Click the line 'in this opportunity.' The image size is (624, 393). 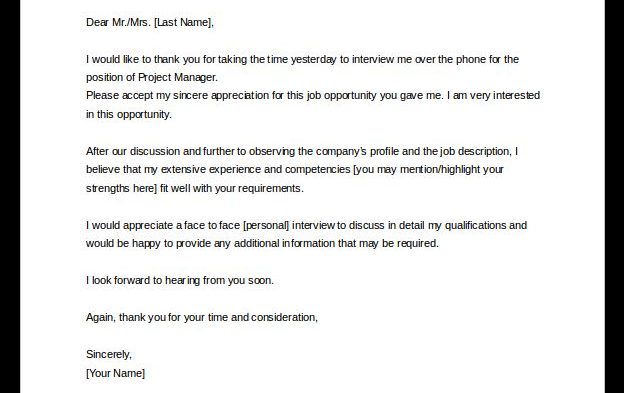[129, 114]
